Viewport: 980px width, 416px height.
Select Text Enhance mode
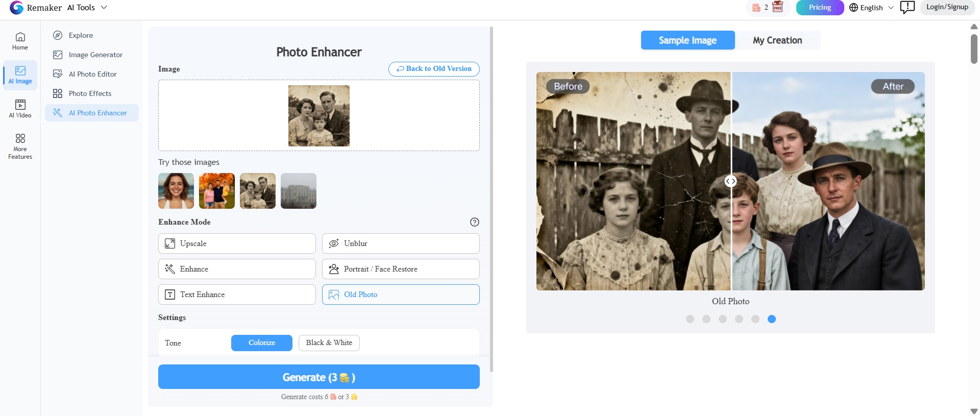(x=237, y=295)
